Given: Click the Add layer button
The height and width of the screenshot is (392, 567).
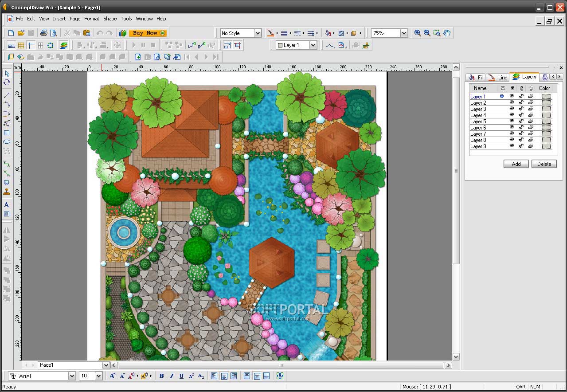Looking at the screenshot, I should click(516, 164).
